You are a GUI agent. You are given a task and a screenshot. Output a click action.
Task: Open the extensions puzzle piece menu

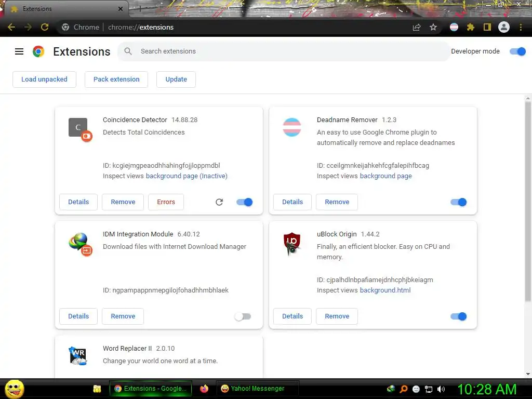(470, 27)
